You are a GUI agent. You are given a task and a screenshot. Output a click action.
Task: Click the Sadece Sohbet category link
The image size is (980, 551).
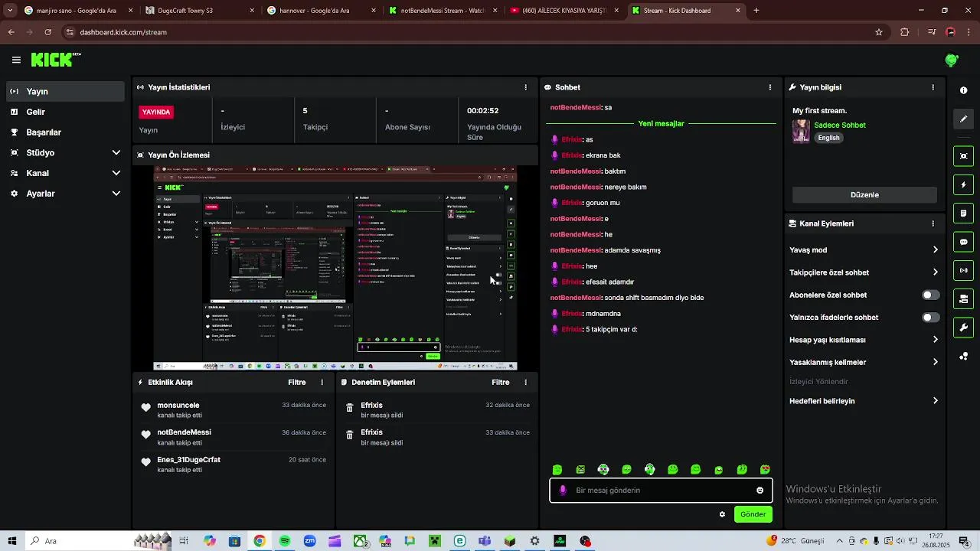click(x=840, y=125)
